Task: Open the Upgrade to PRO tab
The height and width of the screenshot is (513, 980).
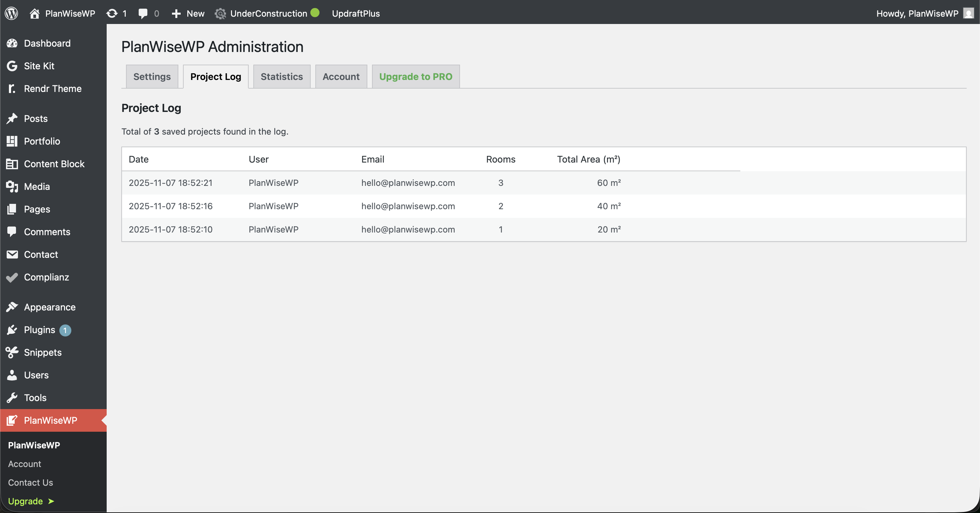Action: click(x=415, y=76)
